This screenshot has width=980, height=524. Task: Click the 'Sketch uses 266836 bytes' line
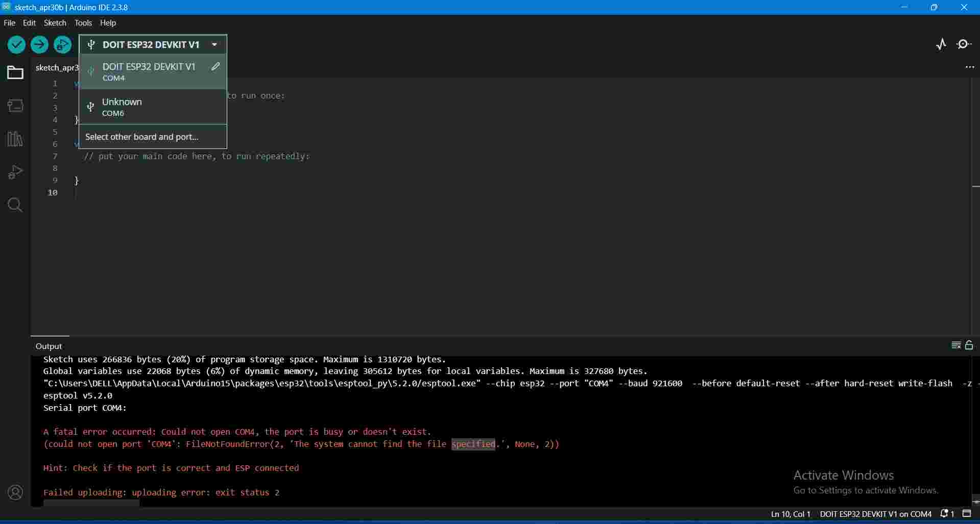click(245, 359)
